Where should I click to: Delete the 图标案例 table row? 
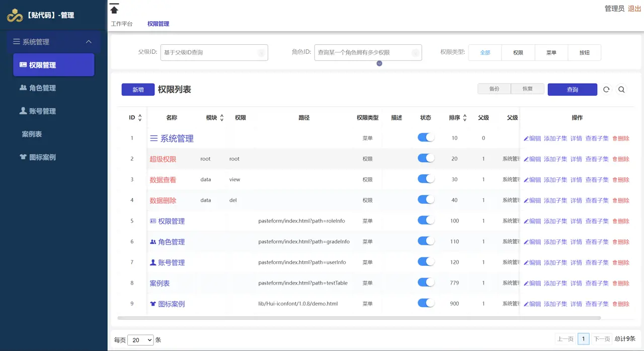click(x=621, y=304)
